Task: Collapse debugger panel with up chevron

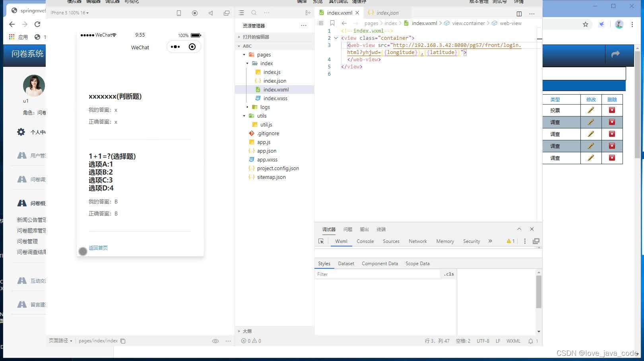Action: (x=519, y=229)
